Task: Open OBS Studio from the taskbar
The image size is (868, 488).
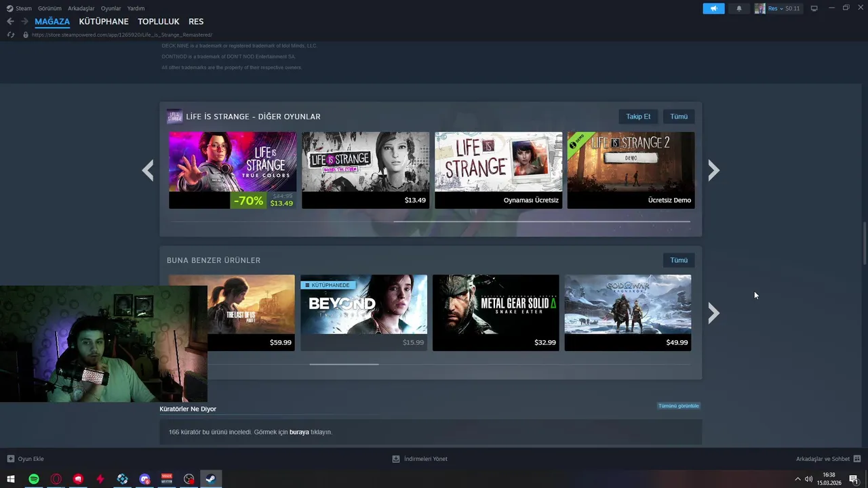Action: (x=189, y=479)
